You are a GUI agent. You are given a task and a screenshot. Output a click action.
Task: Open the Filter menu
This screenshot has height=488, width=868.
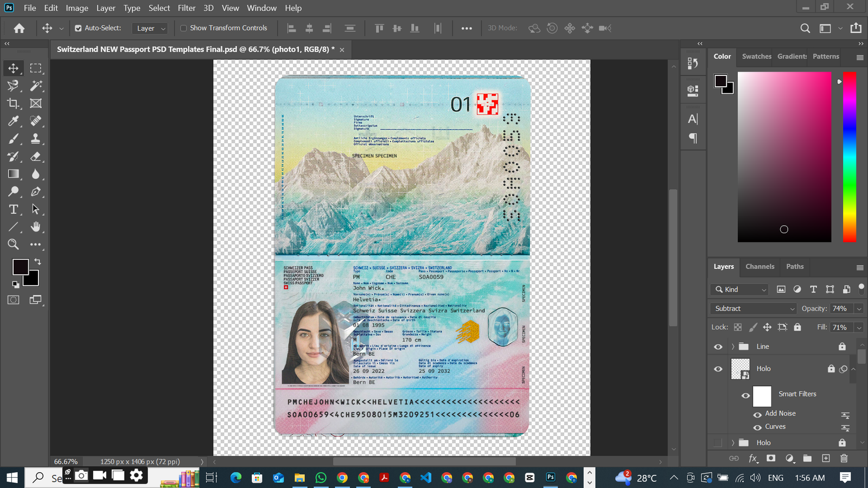(187, 8)
